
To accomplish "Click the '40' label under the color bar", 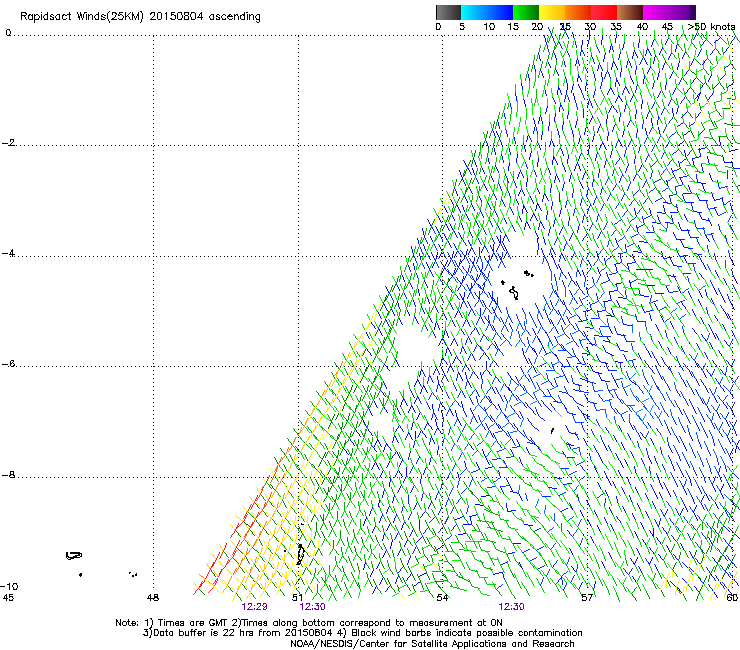I will coord(642,27).
